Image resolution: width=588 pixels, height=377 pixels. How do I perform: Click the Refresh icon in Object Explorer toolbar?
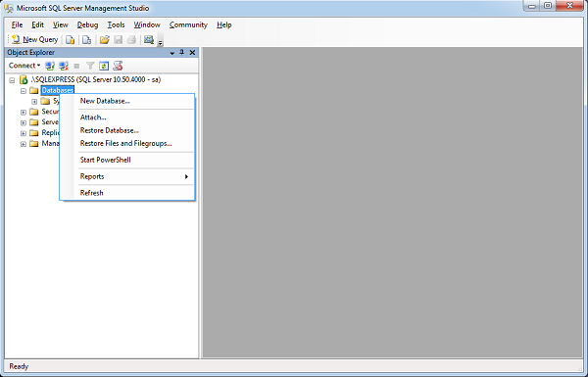click(104, 66)
